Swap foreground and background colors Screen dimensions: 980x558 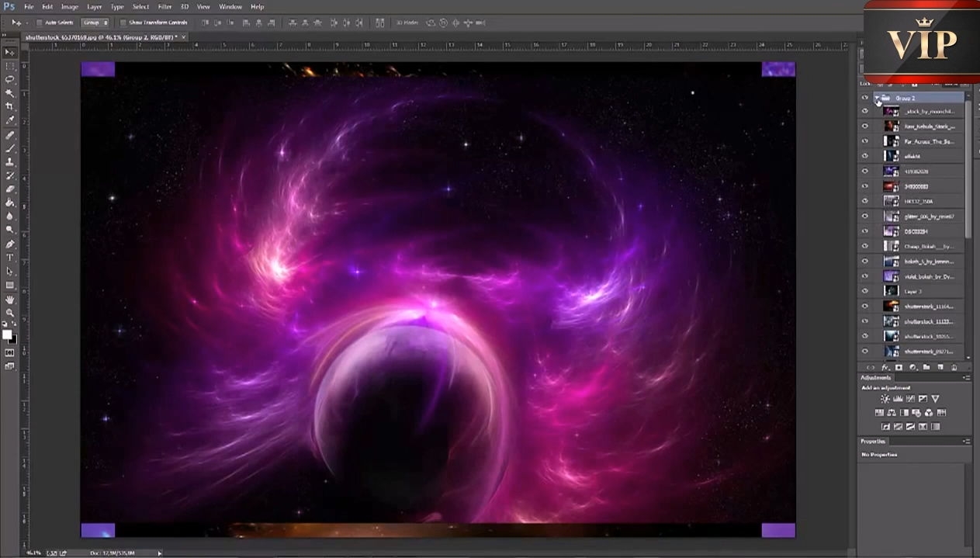point(15,325)
